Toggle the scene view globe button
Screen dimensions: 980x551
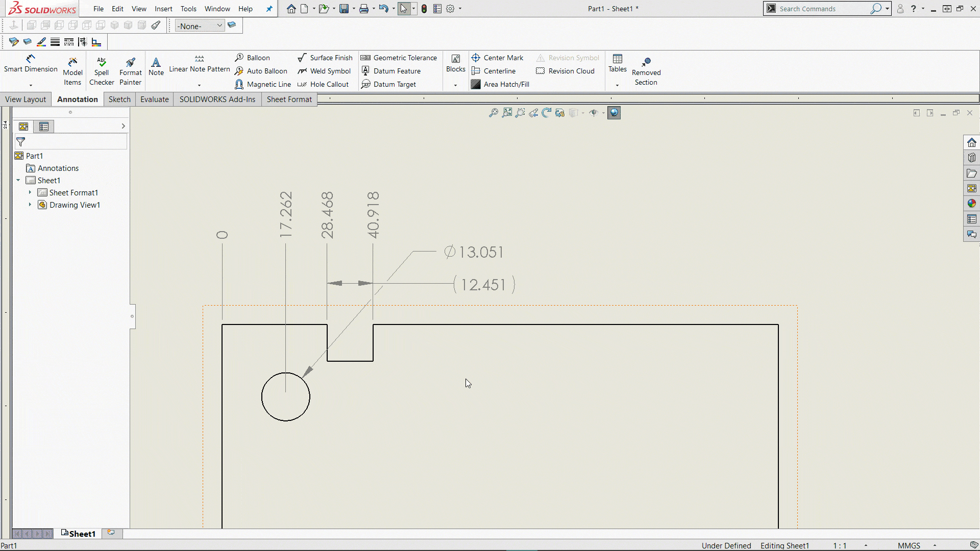[614, 113]
